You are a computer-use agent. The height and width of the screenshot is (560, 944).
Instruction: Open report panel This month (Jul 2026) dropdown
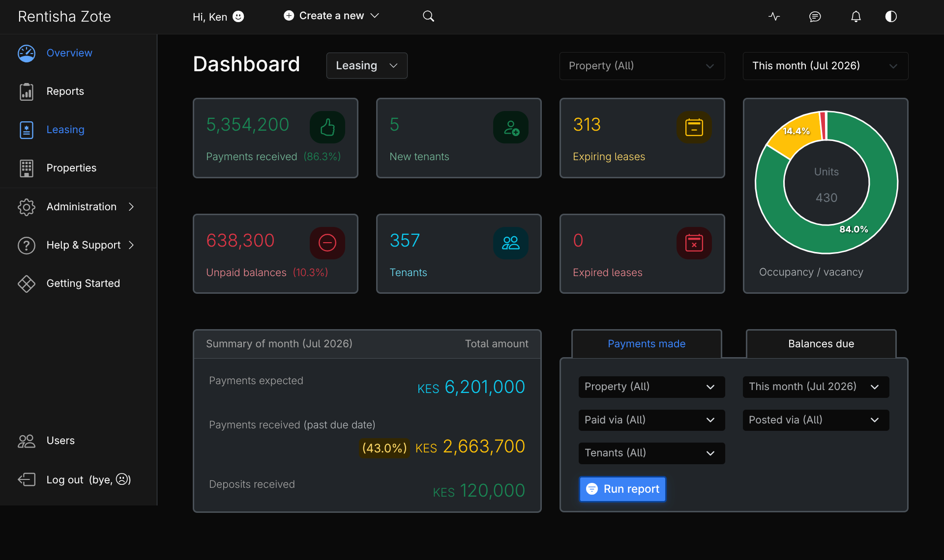tap(816, 387)
